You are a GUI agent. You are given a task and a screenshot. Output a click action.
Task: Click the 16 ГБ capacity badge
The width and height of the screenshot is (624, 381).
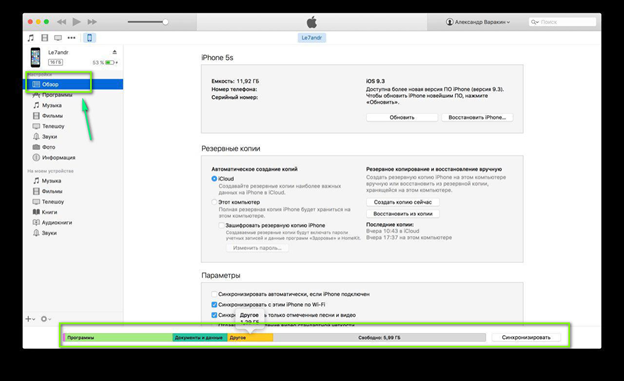55,63
